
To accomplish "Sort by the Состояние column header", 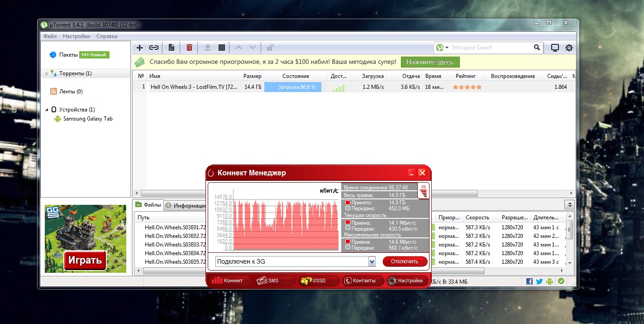I will click(296, 76).
